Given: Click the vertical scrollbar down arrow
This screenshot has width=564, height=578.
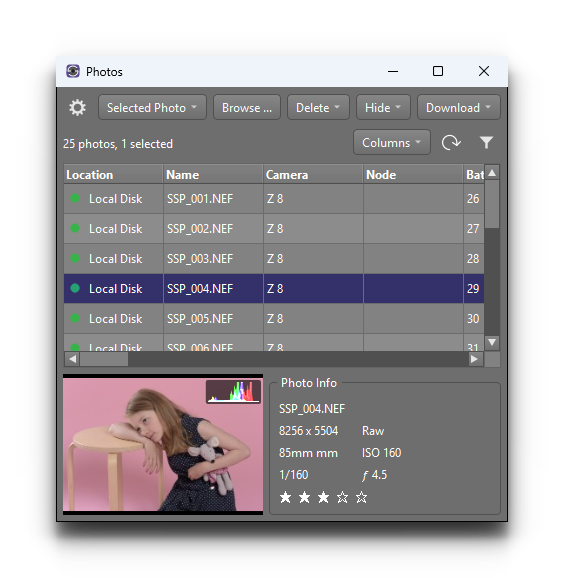Looking at the screenshot, I should pyautogui.click(x=492, y=342).
